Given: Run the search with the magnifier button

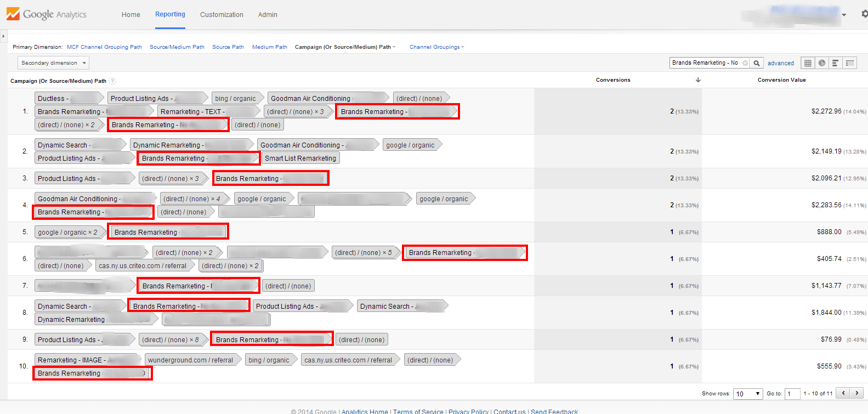Looking at the screenshot, I should [757, 63].
